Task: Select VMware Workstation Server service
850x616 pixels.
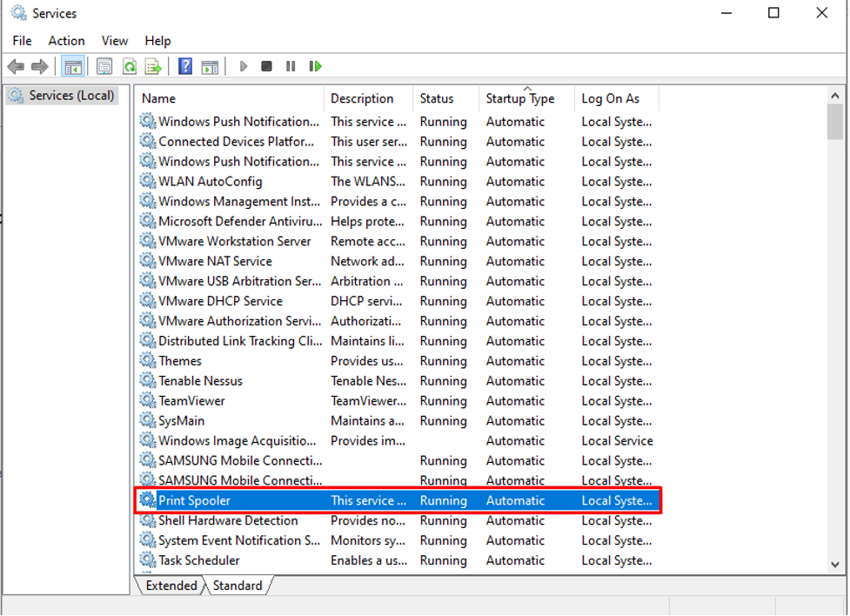Action: [398, 241]
